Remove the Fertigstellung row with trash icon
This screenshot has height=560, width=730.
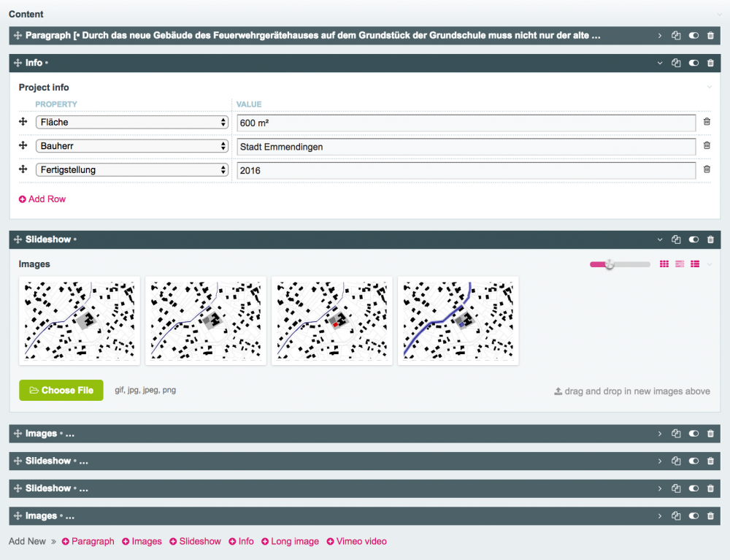click(707, 170)
